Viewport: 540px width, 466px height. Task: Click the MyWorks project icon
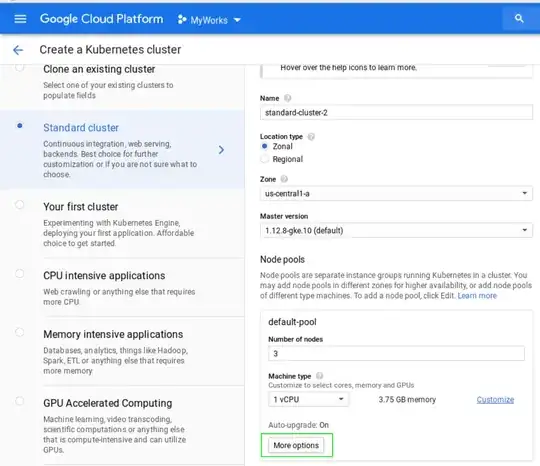click(x=181, y=20)
